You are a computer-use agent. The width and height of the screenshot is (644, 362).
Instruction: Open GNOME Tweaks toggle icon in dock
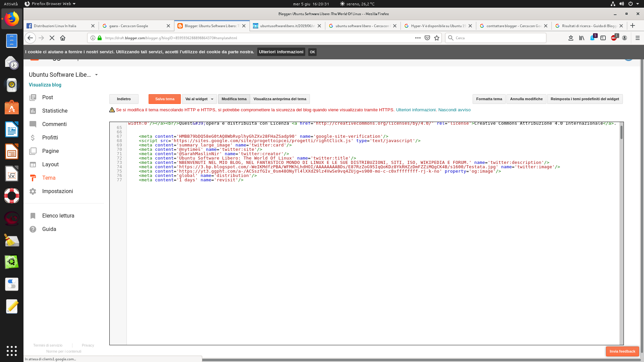pyautogui.click(x=12, y=284)
